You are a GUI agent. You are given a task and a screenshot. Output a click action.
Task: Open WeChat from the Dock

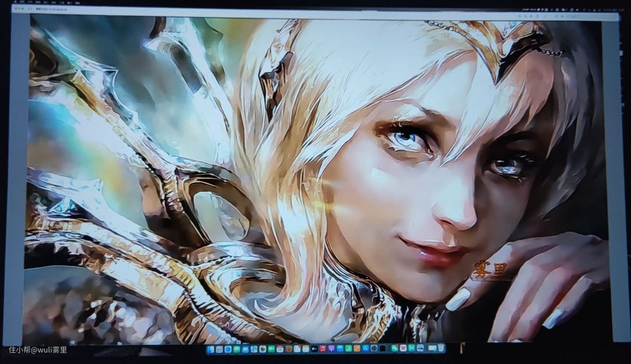(395, 349)
